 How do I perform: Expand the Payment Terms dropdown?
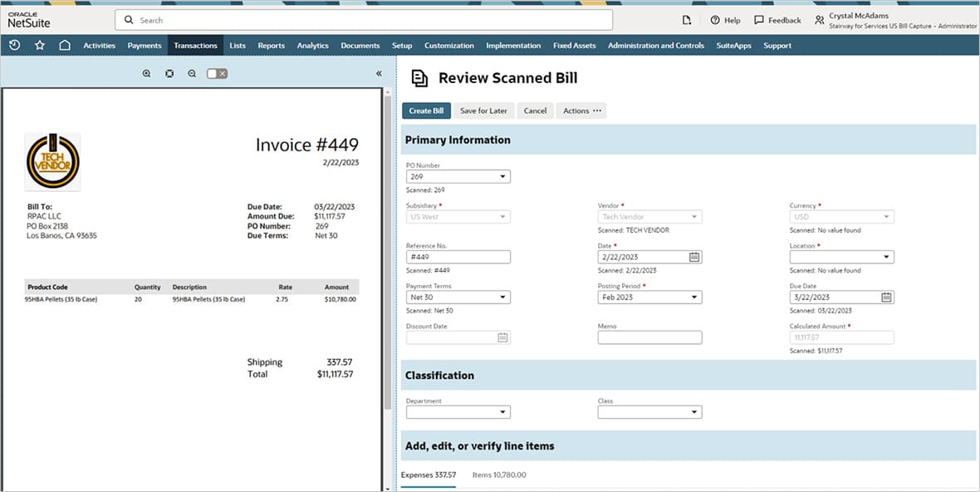pos(502,297)
